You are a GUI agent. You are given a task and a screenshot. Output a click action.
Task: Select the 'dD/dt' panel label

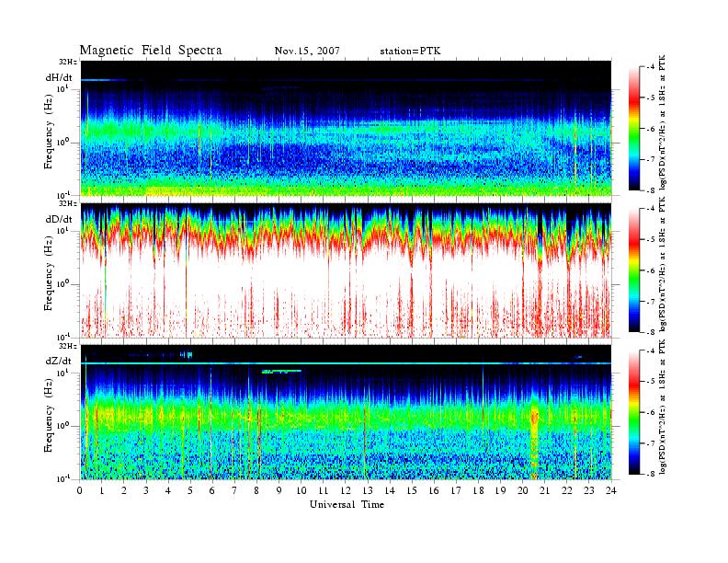[59, 219]
